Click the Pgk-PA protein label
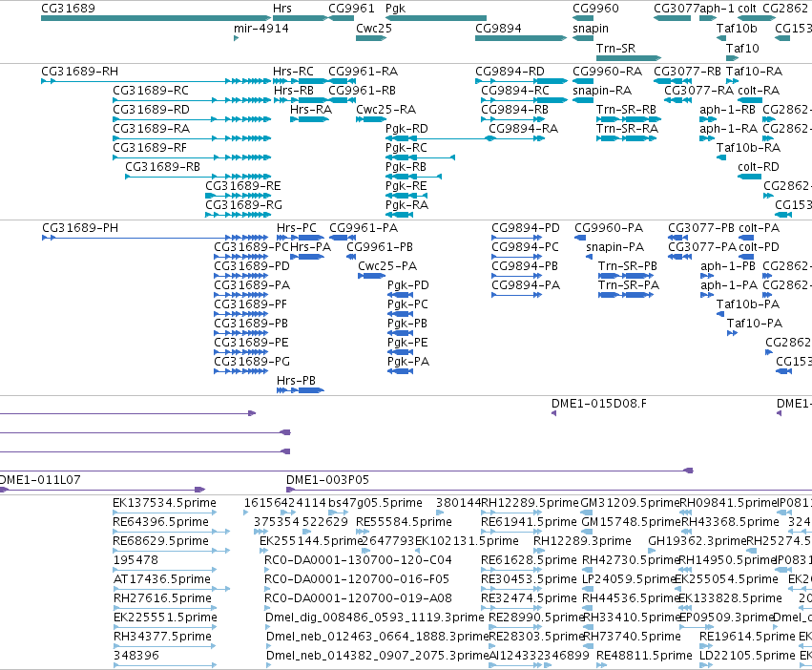Image resolution: width=812 pixels, height=670 pixels. [408, 361]
